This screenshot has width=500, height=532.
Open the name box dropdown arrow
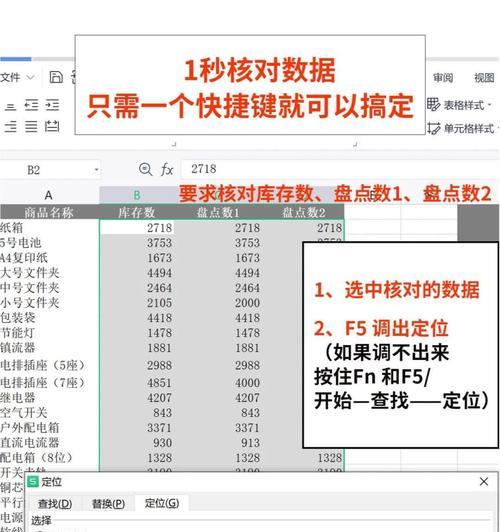tap(96, 170)
